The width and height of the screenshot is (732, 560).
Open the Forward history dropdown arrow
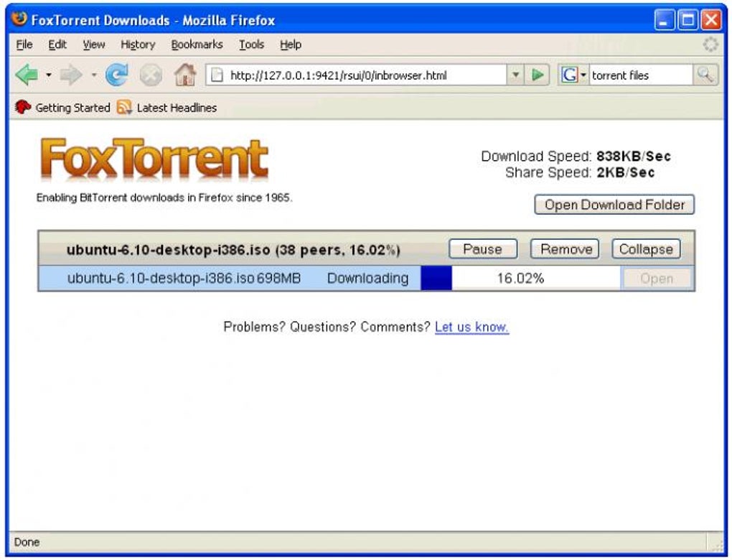click(x=94, y=75)
